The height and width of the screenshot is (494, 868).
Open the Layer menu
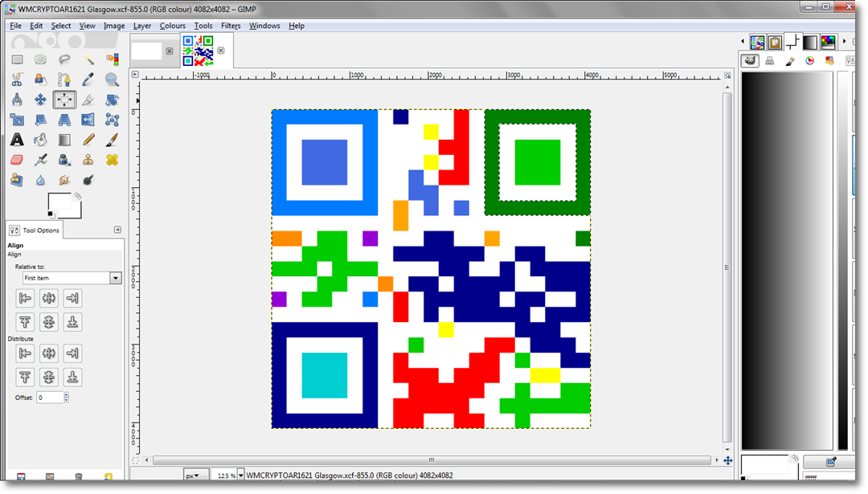click(142, 26)
